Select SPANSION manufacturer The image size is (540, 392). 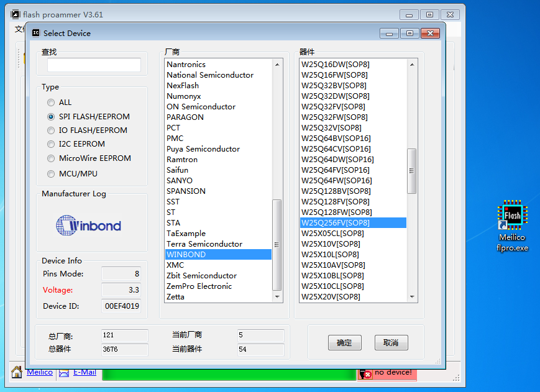pos(218,191)
